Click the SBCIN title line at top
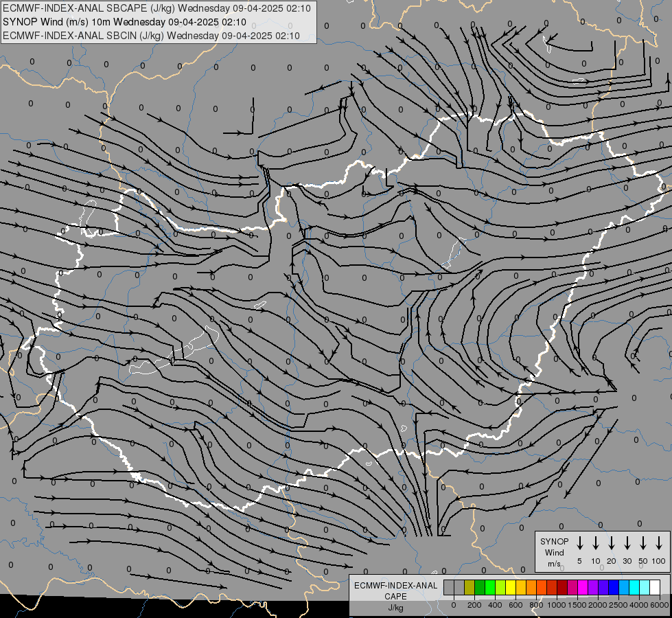Screen dimensions: 672x618 (x=151, y=36)
